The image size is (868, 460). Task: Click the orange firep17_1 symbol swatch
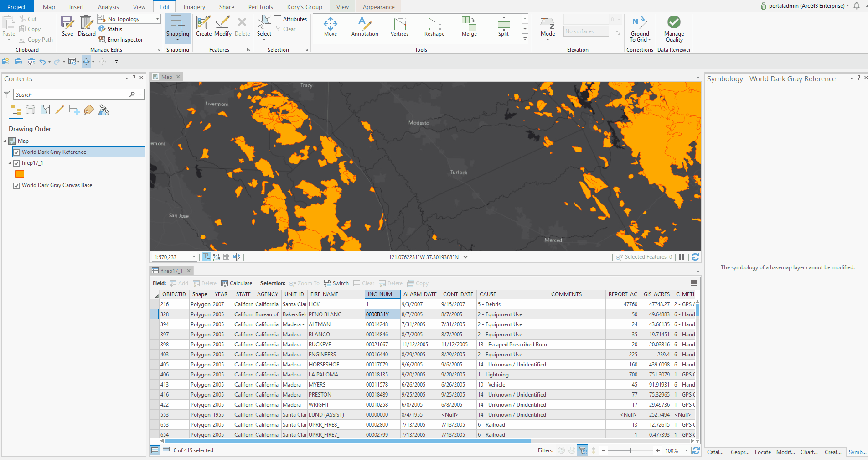(20, 174)
